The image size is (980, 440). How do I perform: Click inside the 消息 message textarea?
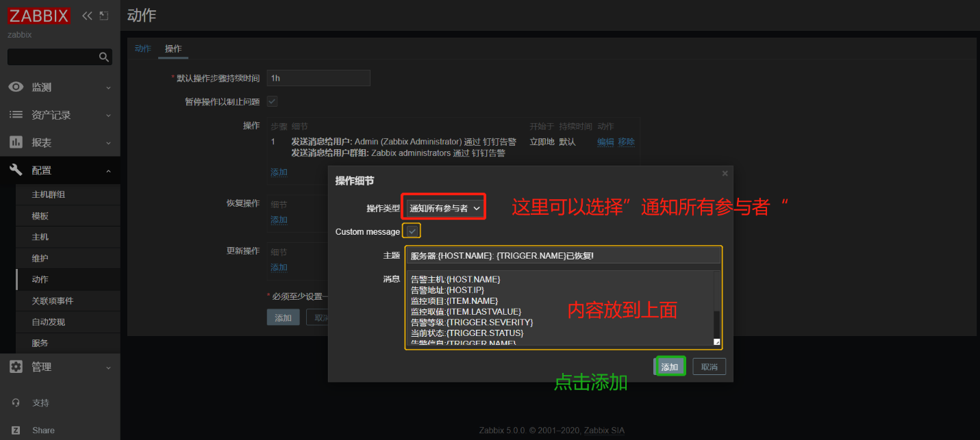(560, 308)
